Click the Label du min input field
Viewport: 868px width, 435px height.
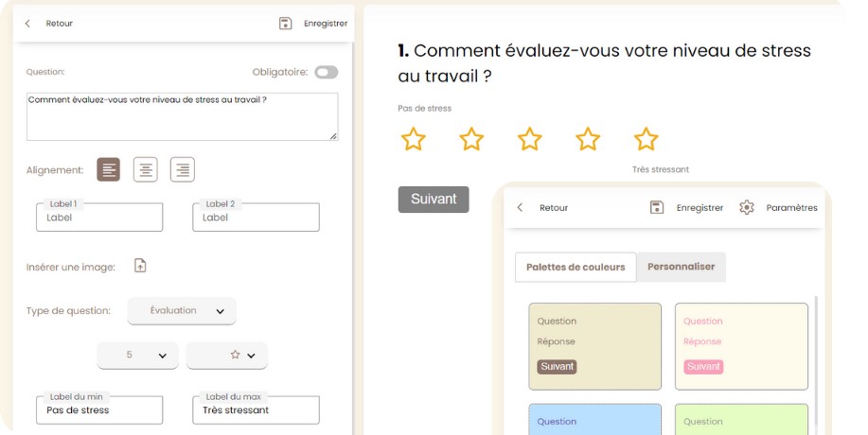point(99,410)
